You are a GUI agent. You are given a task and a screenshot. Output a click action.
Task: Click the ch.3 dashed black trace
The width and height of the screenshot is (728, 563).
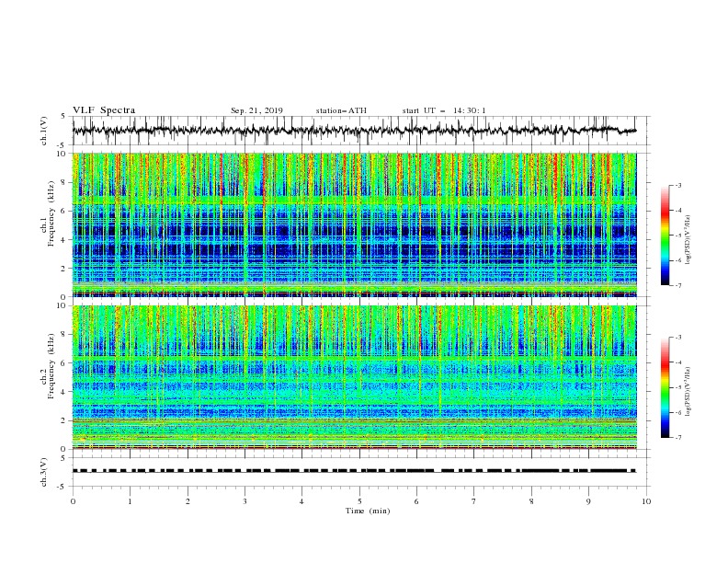tap(354, 471)
